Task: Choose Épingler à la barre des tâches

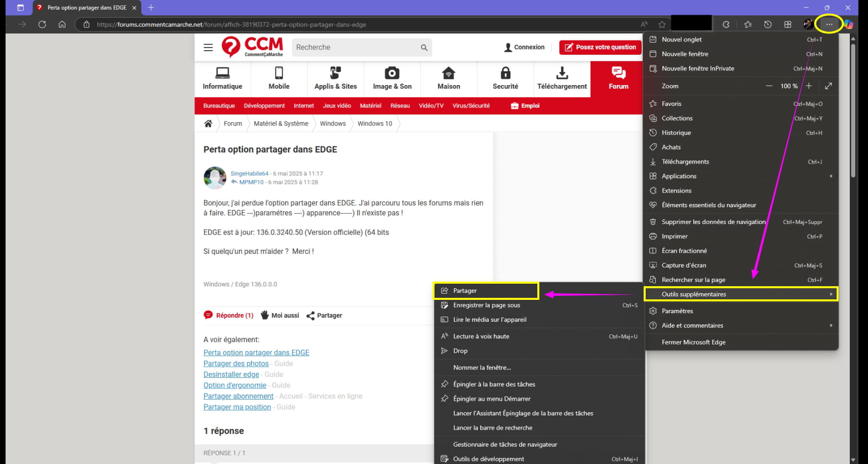Action: point(539,384)
